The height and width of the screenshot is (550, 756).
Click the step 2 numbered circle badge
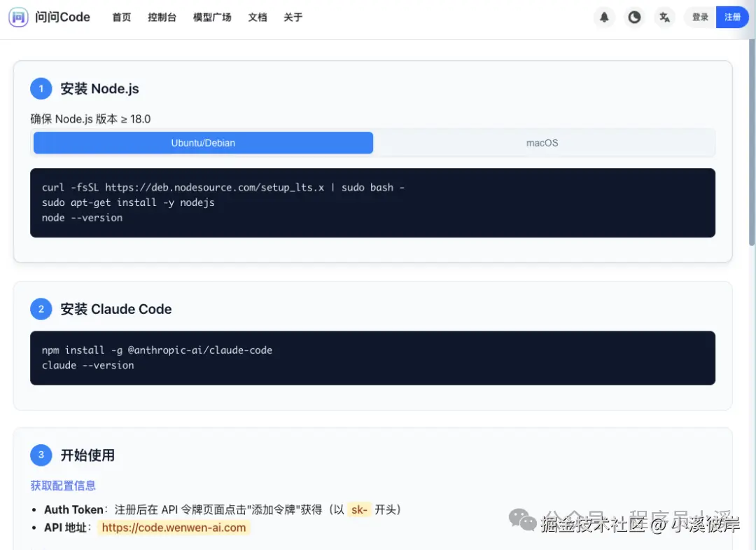click(x=41, y=308)
